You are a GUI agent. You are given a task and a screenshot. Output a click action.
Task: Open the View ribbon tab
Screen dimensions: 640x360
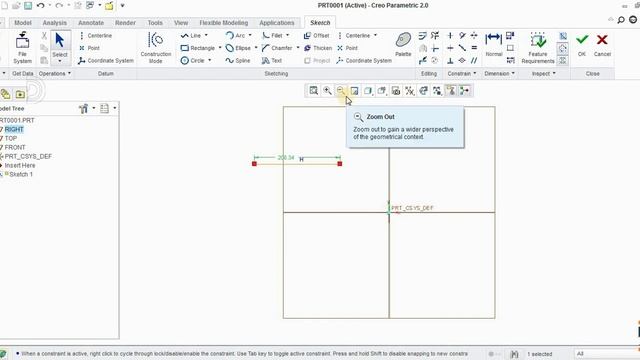click(x=181, y=23)
